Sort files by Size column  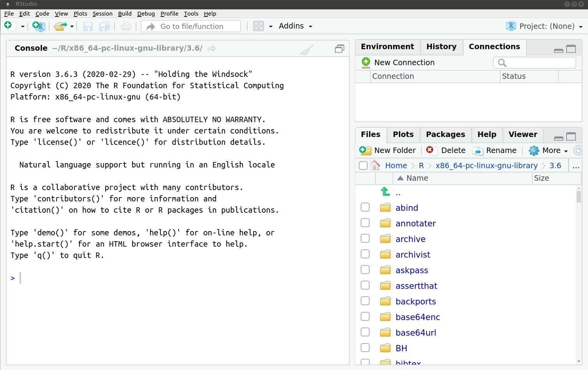556,178
